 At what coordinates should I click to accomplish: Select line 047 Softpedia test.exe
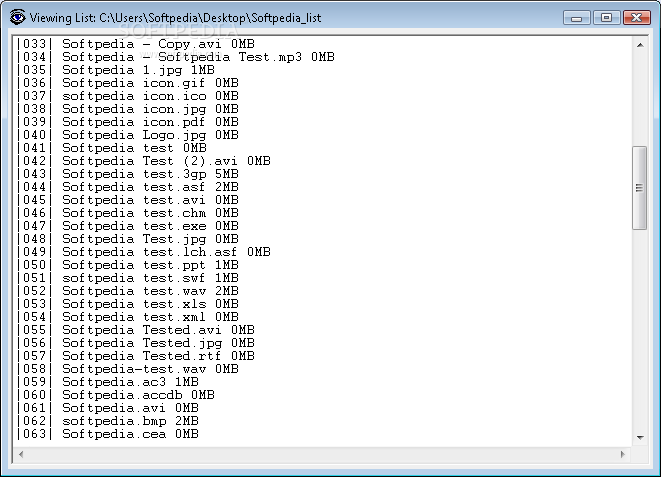pyautogui.click(x=128, y=226)
